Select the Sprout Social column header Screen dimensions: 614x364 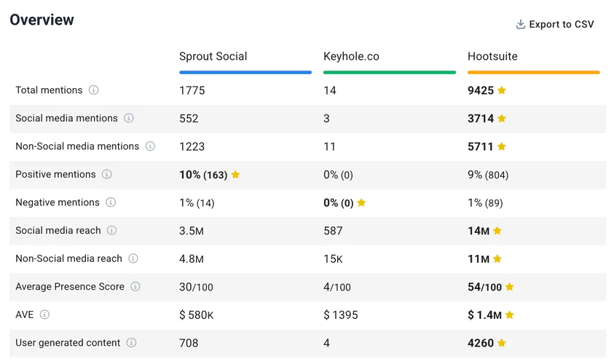pos(213,56)
